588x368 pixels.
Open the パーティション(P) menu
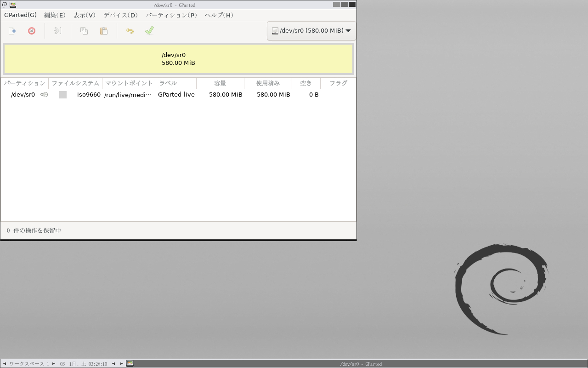171,15
